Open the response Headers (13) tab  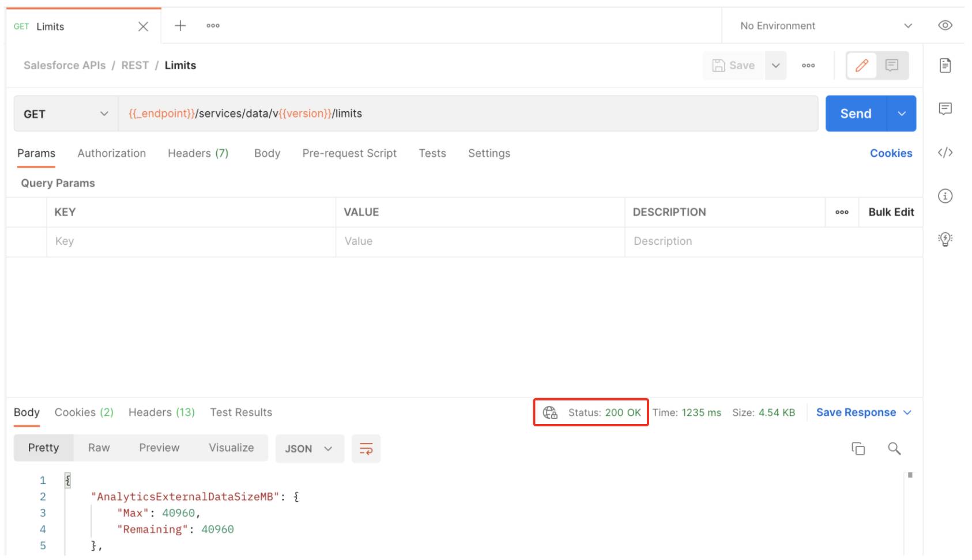point(161,413)
